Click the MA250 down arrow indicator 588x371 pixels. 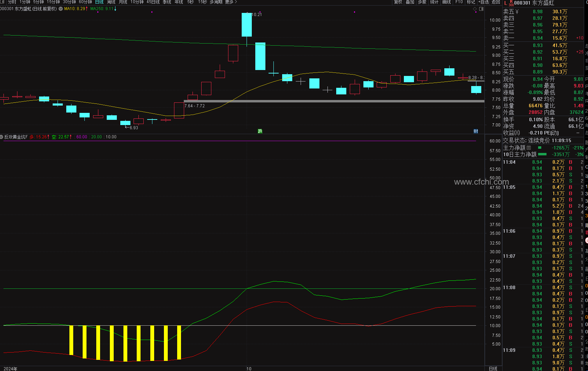tap(115, 9)
